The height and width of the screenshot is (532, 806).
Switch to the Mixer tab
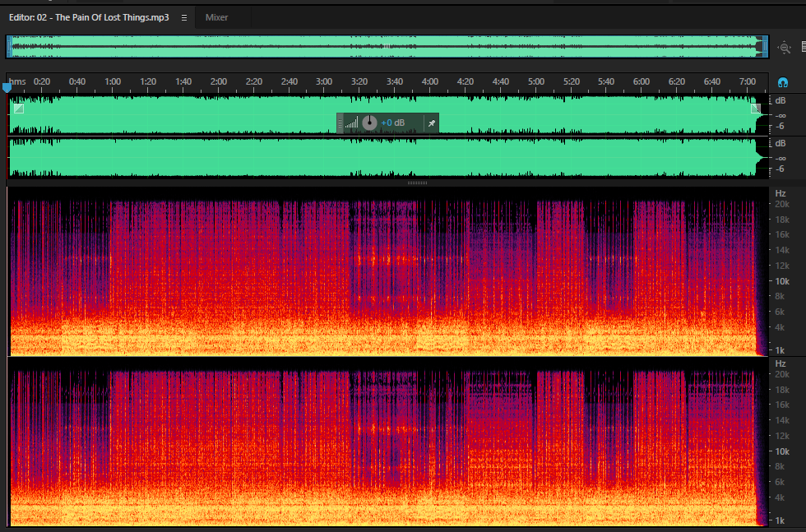click(216, 17)
